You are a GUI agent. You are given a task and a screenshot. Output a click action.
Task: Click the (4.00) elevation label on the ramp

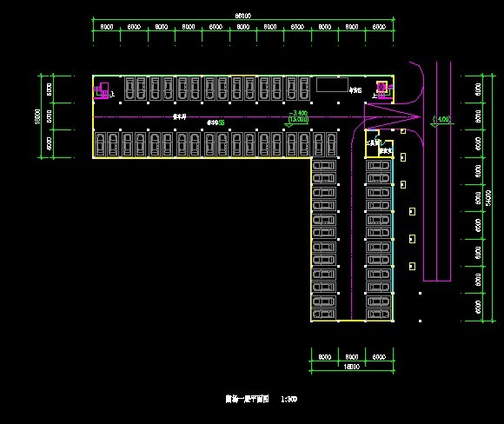click(x=443, y=119)
